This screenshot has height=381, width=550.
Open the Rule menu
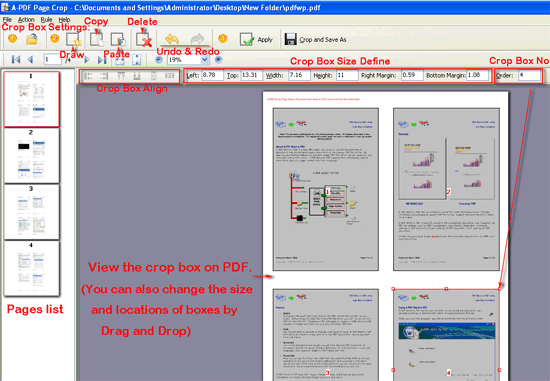point(46,20)
